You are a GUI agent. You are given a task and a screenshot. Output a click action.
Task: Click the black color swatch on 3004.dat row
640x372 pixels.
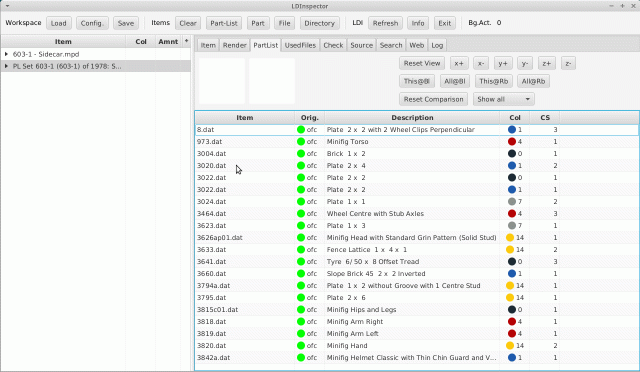pos(512,154)
